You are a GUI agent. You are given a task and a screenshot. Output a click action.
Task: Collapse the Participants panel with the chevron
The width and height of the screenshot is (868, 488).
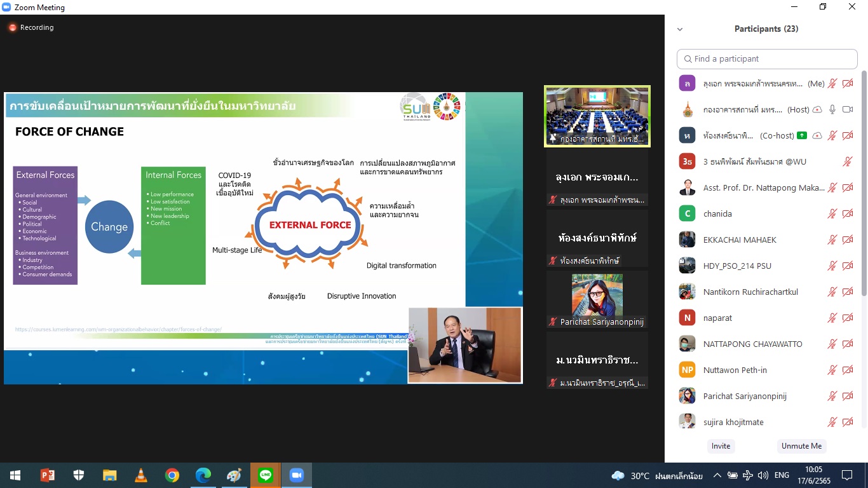[x=680, y=29]
